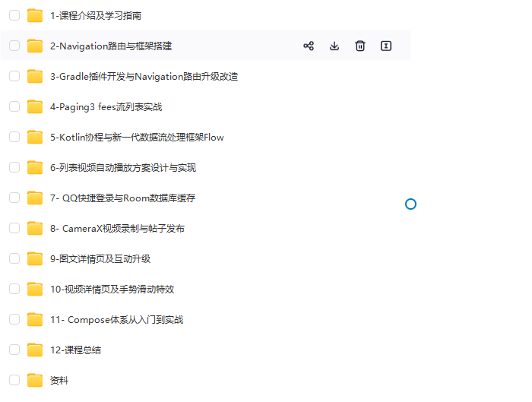
Task: Delete the 2-Navigation路由与框架搭建 folder
Action: click(360, 46)
